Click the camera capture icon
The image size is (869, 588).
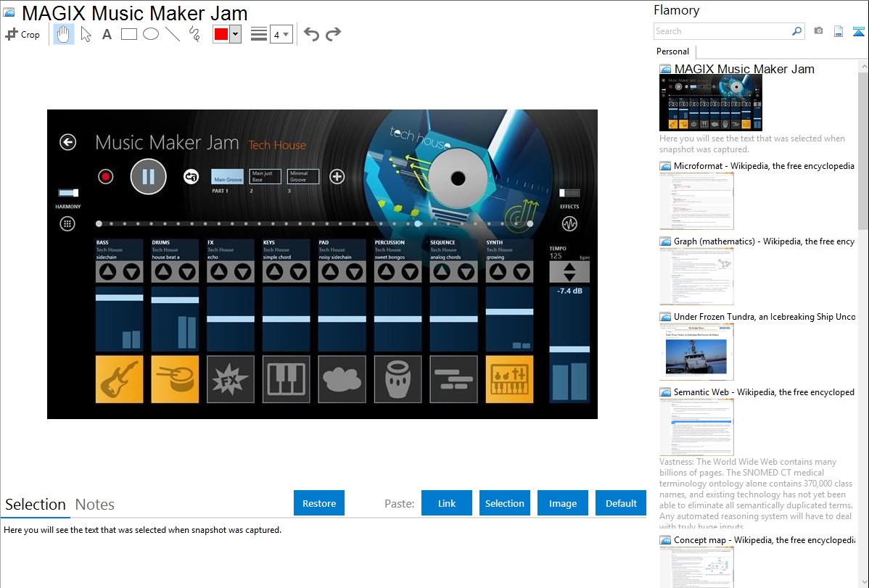(818, 31)
